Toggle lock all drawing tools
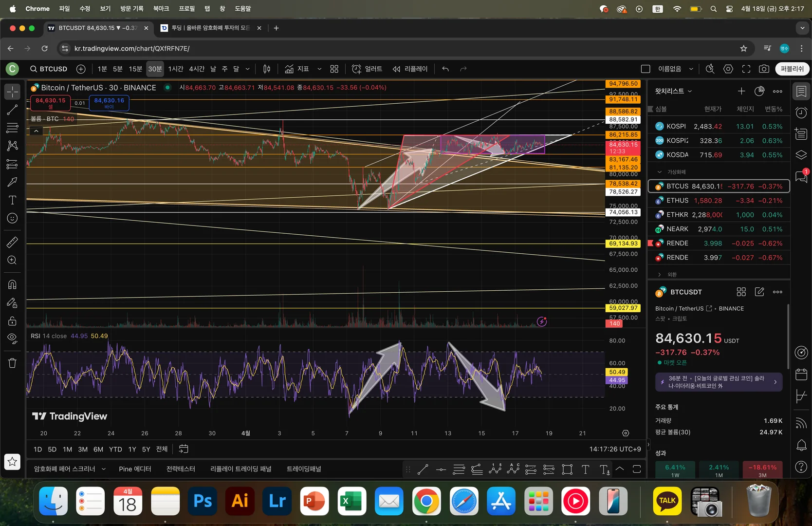Viewport: 812px width, 526px height. (x=12, y=321)
